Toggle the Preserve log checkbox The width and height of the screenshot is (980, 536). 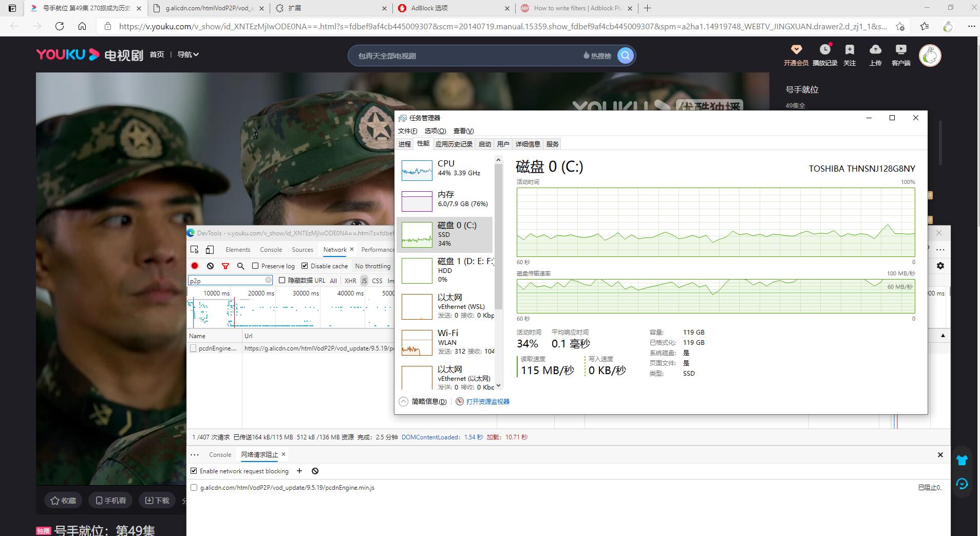pos(255,266)
